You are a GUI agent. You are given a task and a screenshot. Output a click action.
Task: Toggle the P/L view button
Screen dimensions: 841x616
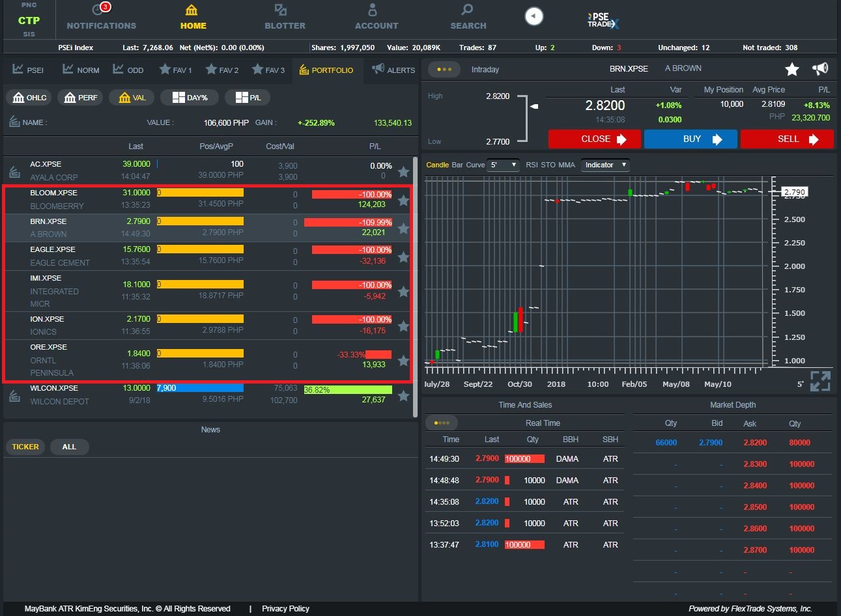pos(248,98)
